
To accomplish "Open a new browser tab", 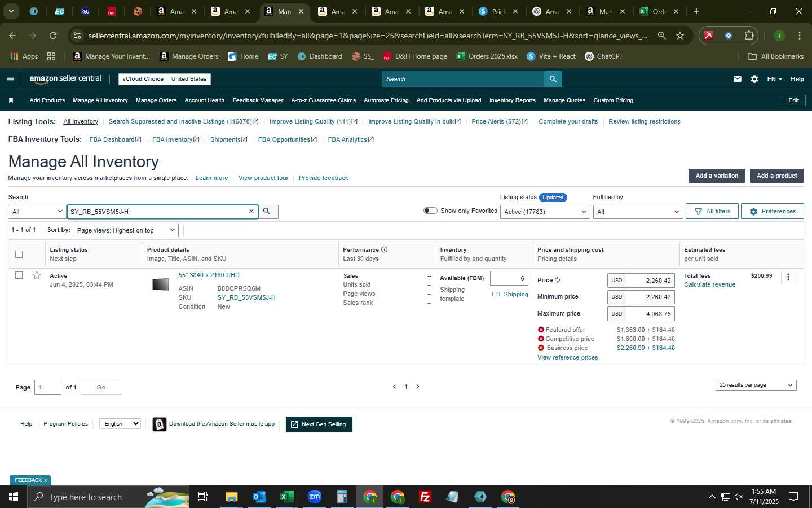I will (x=696, y=11).
